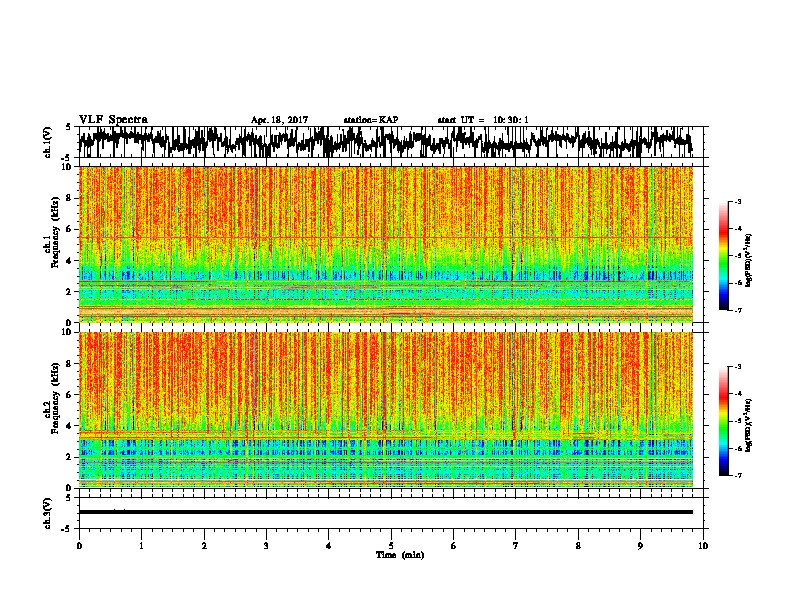Click the ch.3(V) black trace line
Image resolution: width=792 pixels, height=612 pixels.
tap(386, 512)
